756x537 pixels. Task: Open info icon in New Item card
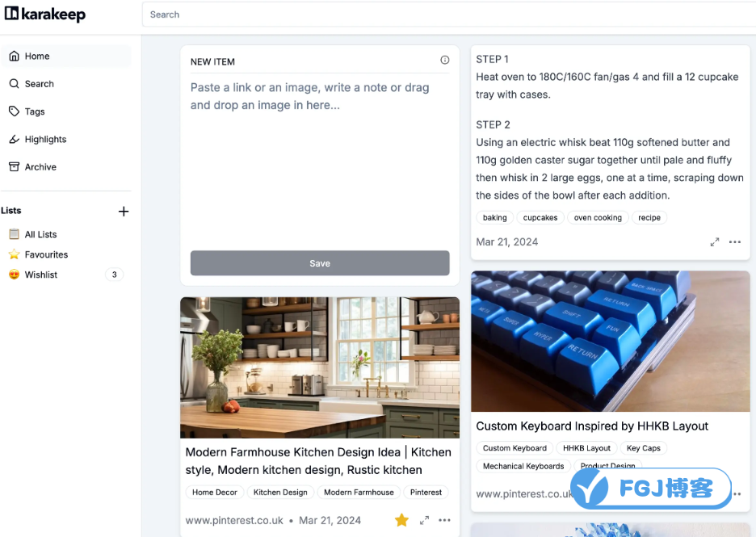444,60
